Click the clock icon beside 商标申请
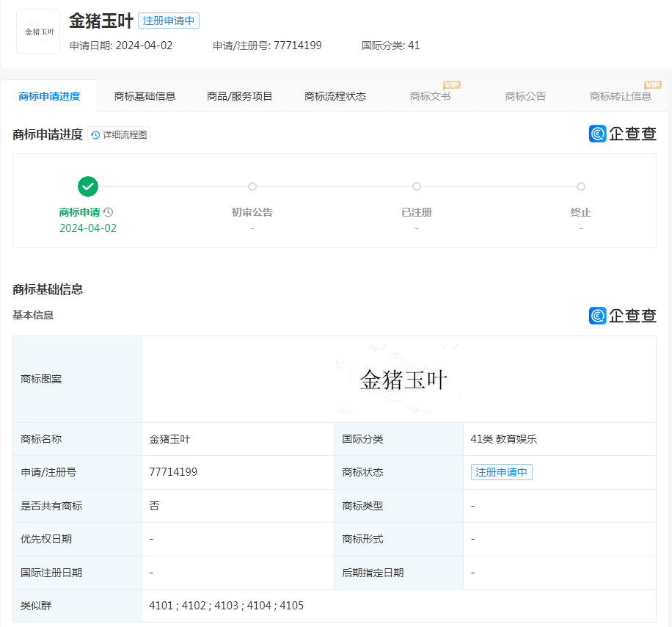The width and height of the screenshot is (672, 627). [109, 212]
